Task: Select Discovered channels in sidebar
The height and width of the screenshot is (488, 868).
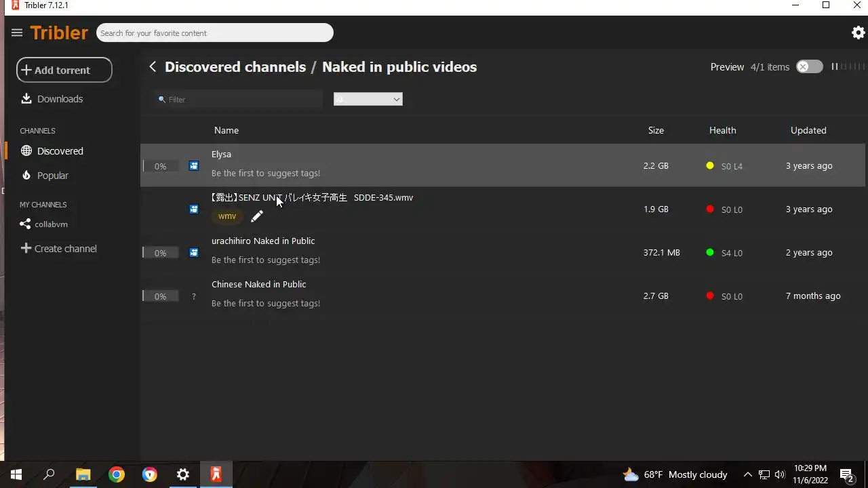Action: click(x=60, y=150)
